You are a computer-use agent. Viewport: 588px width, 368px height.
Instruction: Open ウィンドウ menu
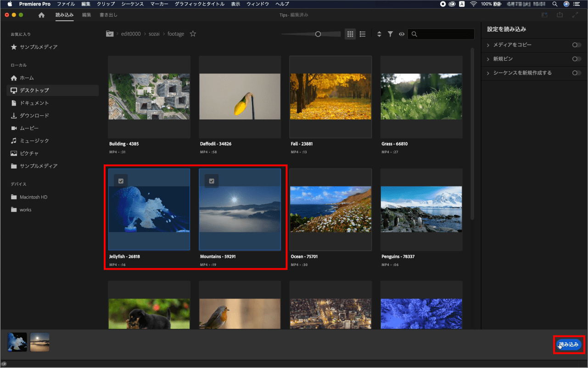tap(258, 4)
